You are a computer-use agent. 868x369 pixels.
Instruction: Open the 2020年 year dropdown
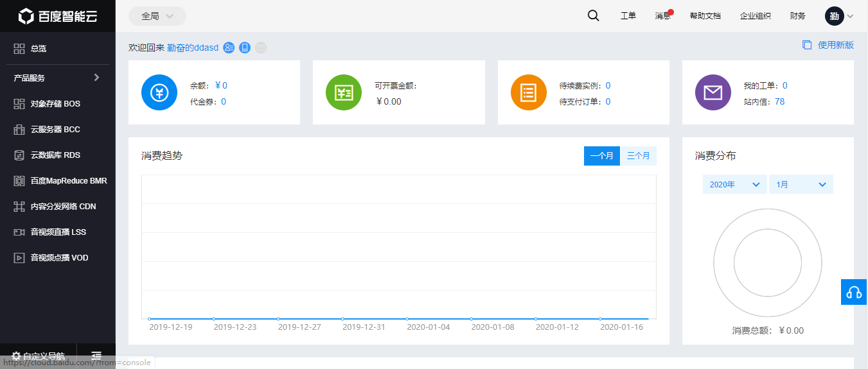(x=735, y=184)
